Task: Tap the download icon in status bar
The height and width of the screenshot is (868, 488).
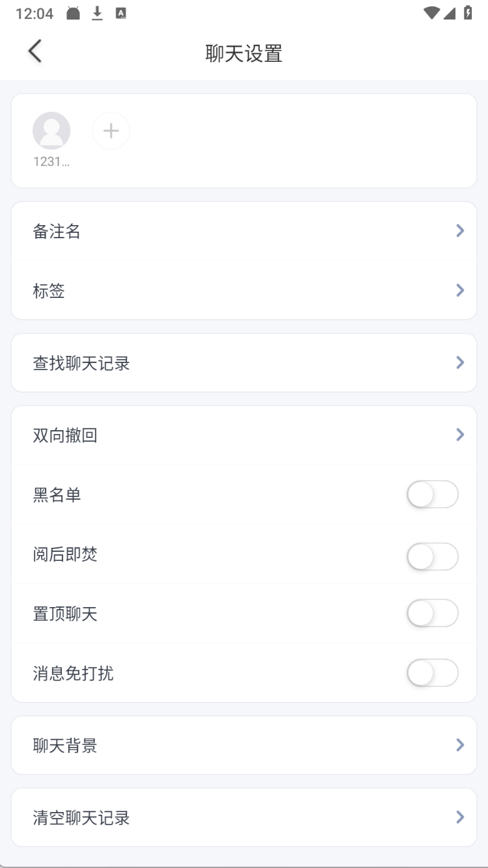Action: pos(97,13)
